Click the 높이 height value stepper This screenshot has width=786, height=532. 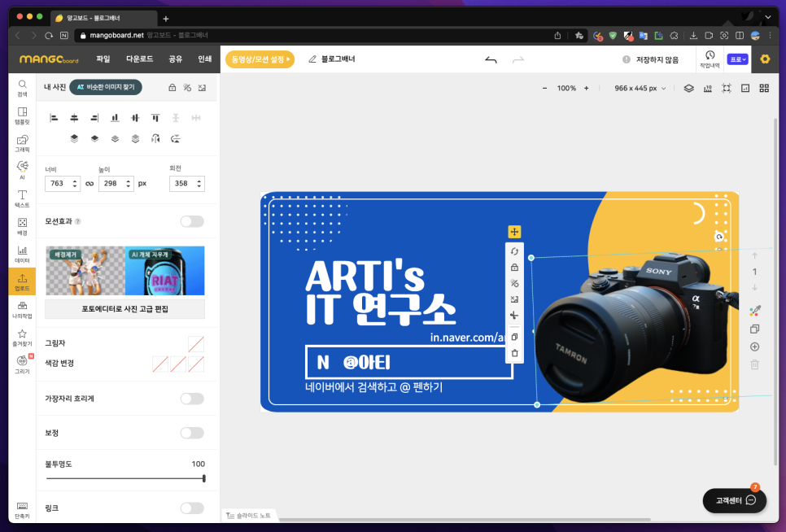129,184
